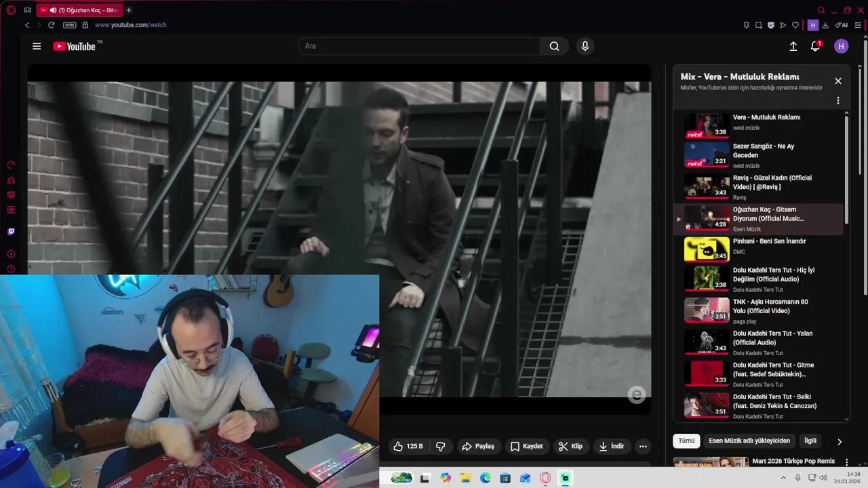The height and width of the screenshot is (488, 868).
Task: Open the browser downloads panel
Action: coord(825,25)
